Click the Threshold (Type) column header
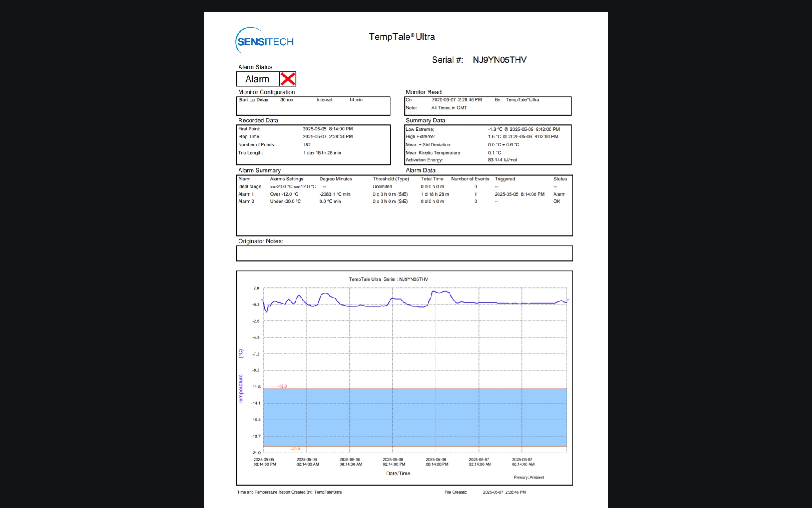The width and height of the screenshot is (812, 508). [x=391, y=179]
